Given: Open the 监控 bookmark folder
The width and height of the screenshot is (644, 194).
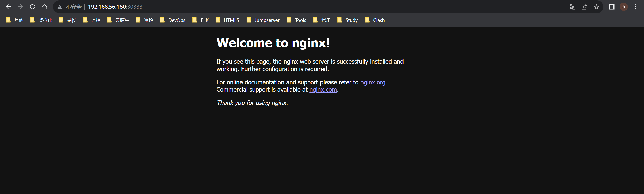Looking at the screenshot, I should tap(92, 20).
